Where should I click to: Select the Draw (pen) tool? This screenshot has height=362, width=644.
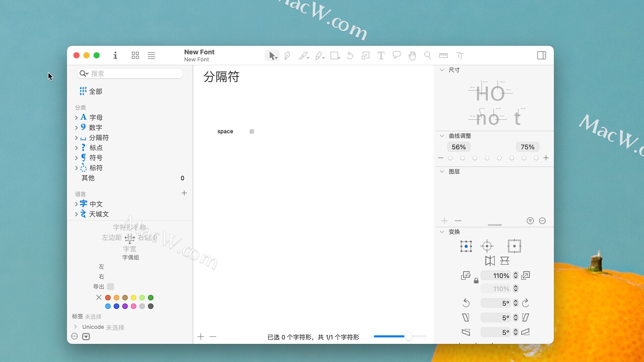(287, 56)
